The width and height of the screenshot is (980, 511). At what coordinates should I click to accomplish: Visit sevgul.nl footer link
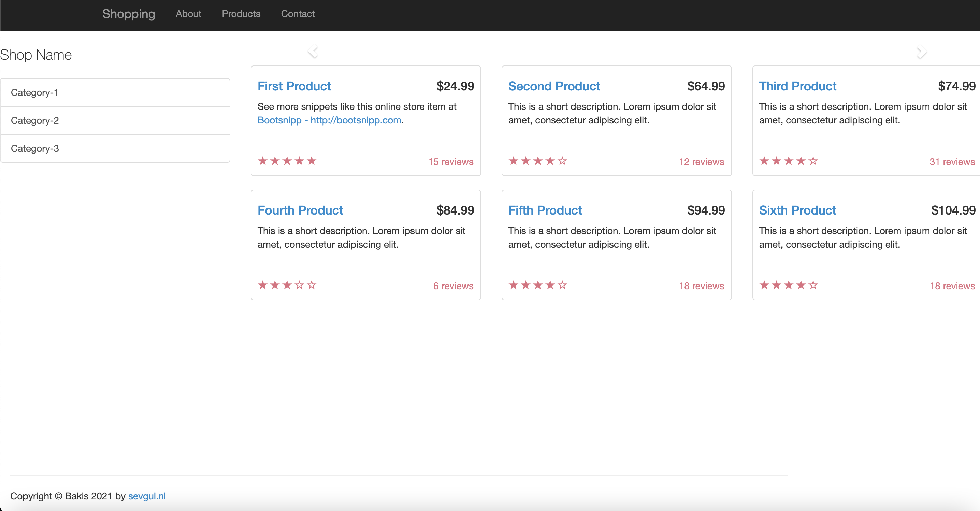(x=147, y=496)
